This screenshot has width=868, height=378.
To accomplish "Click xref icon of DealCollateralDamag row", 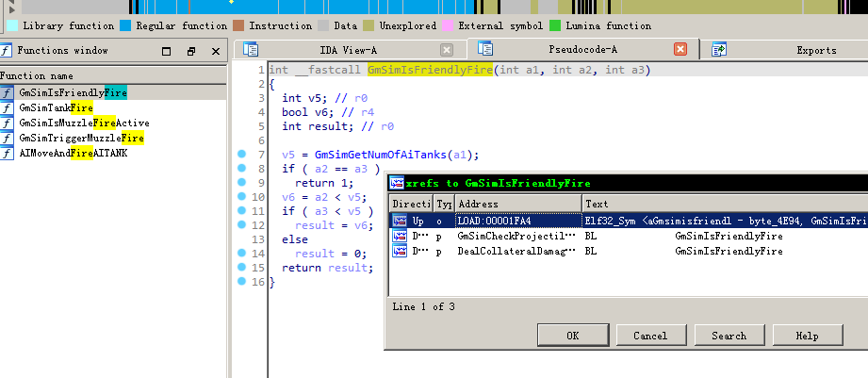I will tap(399, 251).
